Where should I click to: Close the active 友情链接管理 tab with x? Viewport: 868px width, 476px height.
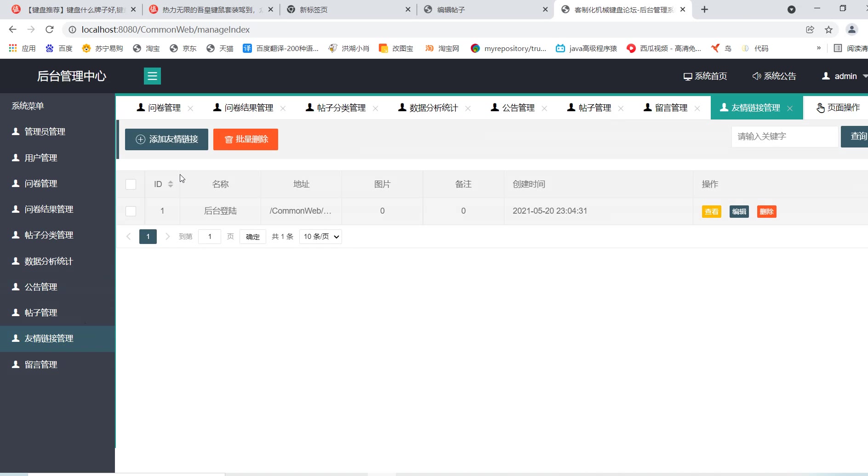click(x=790, y=108)
